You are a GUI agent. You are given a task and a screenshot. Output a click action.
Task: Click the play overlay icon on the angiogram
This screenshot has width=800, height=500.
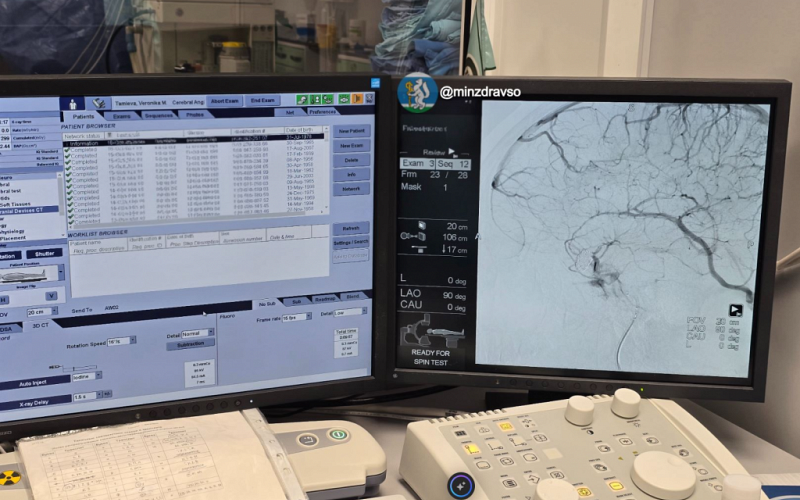tap(735, 310)
